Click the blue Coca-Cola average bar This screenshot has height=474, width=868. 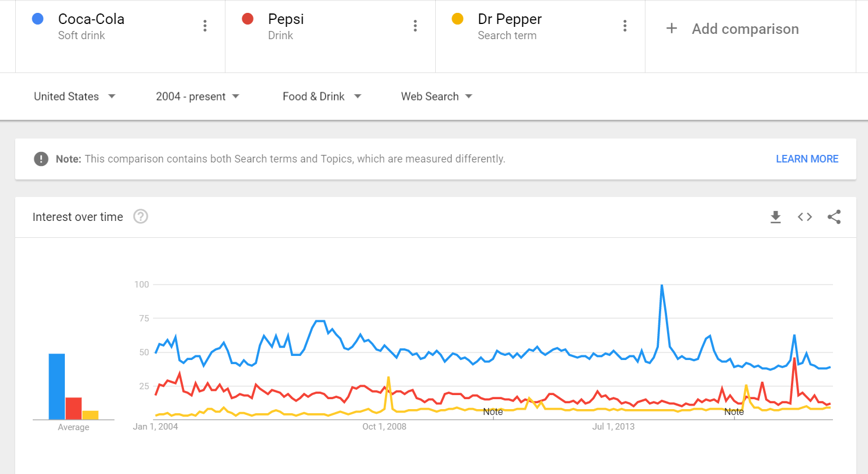(x=57, y=386)
